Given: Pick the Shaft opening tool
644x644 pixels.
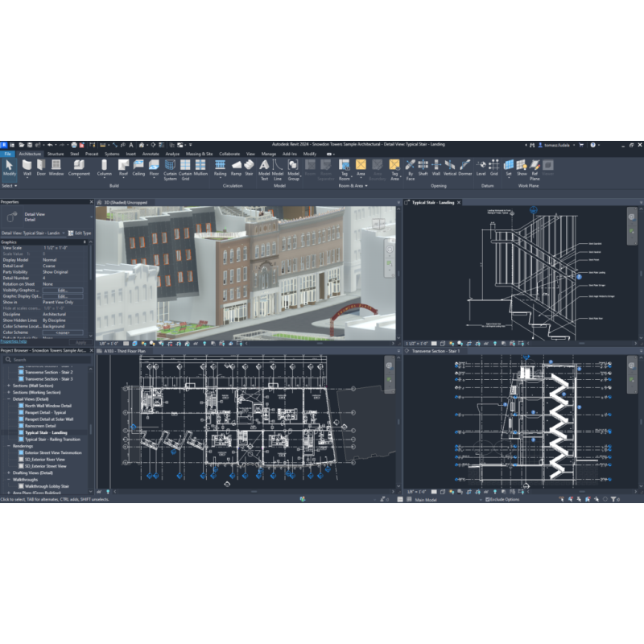Looking at the screenshot, I should pyautogui.click(x=423, y=167).
